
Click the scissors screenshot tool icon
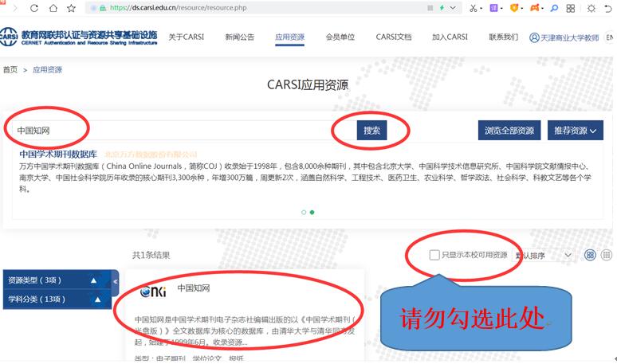473,8
